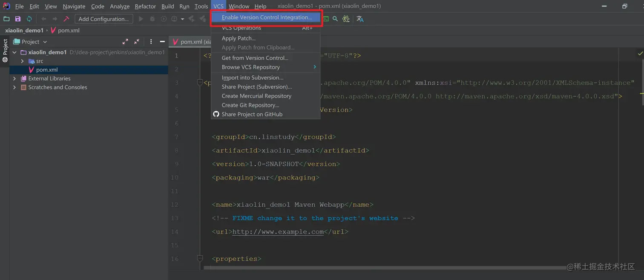The width and height of the screenshot is (644, 280).
Task: Fold the project tag on line 3
Action: point(200,83)
